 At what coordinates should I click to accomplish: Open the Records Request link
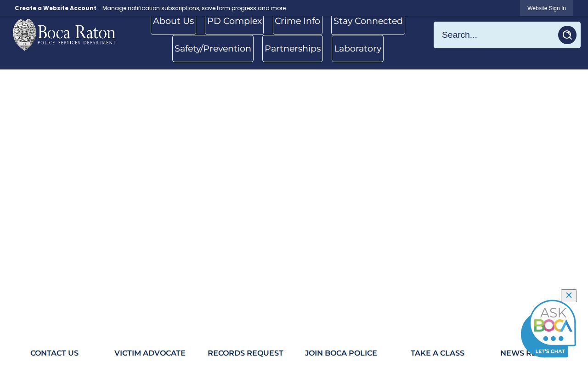tap(245, 353)
